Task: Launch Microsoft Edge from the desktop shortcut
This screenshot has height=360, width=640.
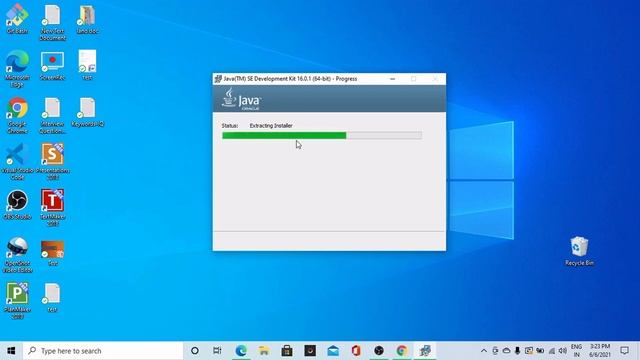Action: coord(17,69)
